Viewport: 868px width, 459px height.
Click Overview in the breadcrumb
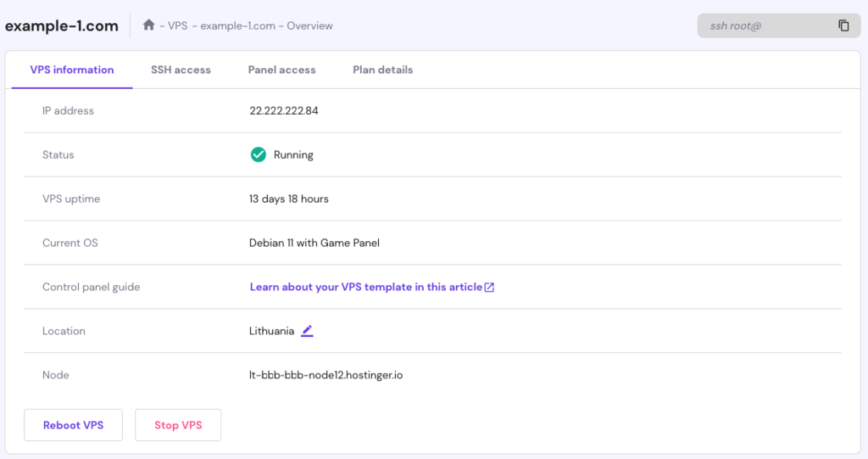tap(309, 26)
